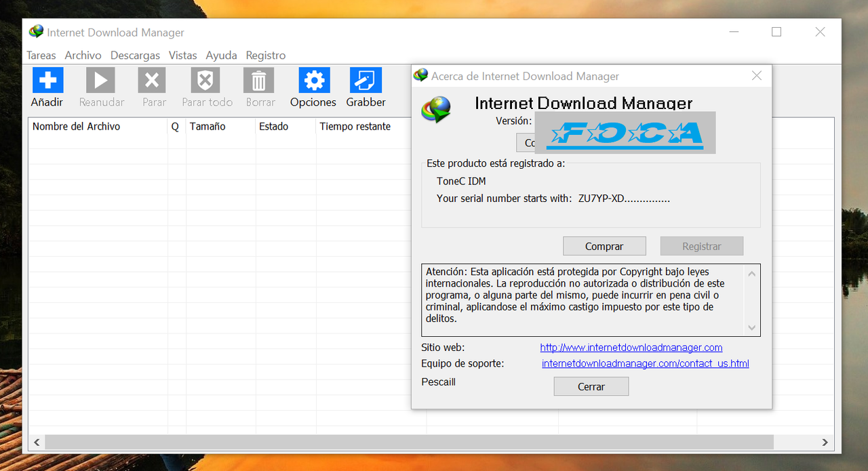Click the IDM logo in the Acerca de title bar
Viewport: 868px width, 471px height.
click(x=421, y=75)
